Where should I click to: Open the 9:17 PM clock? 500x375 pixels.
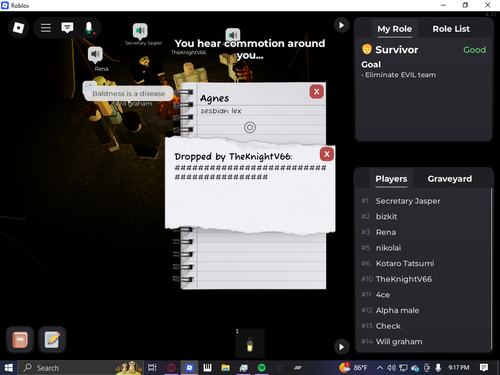tap(459, 368)
